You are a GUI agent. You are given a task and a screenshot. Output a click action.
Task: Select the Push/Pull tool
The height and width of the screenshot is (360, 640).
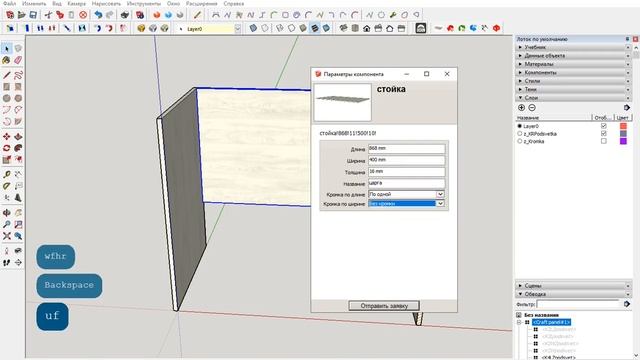[x=18, y=136]
